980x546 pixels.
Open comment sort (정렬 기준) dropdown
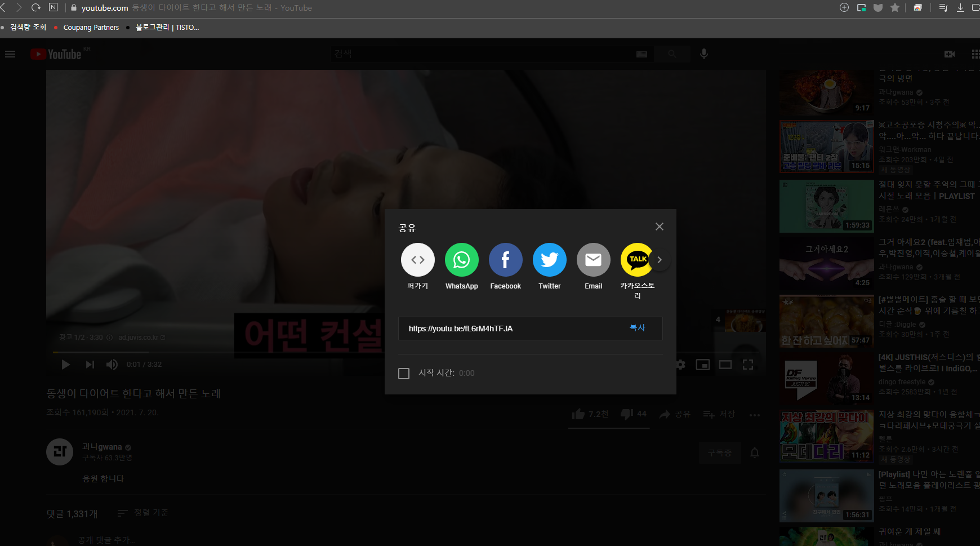143,513
